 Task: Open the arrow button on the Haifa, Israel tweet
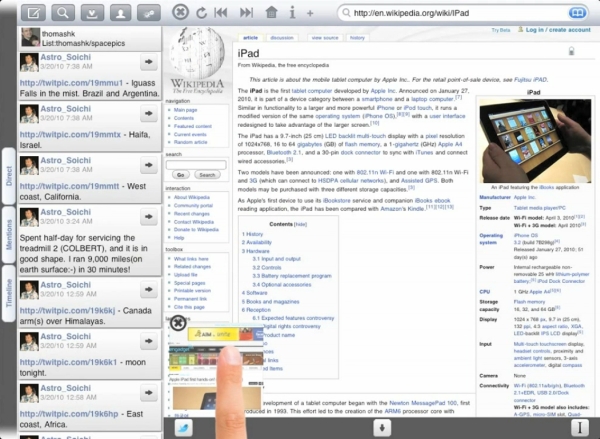point(149,113)
